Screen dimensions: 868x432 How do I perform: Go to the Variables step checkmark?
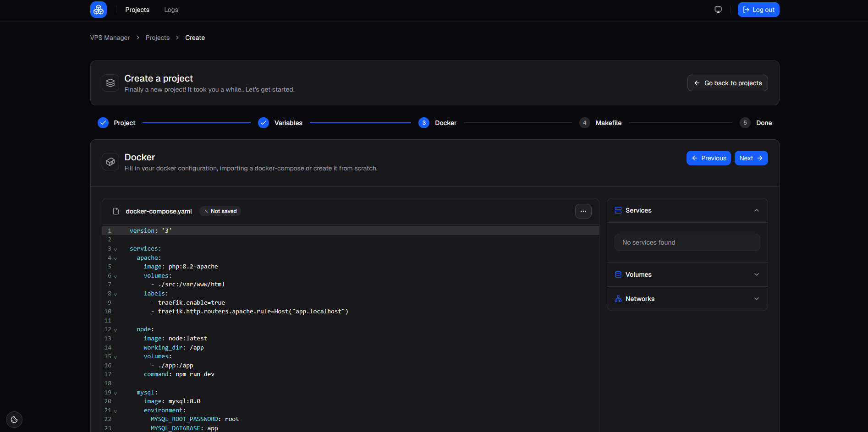point(264,123)
